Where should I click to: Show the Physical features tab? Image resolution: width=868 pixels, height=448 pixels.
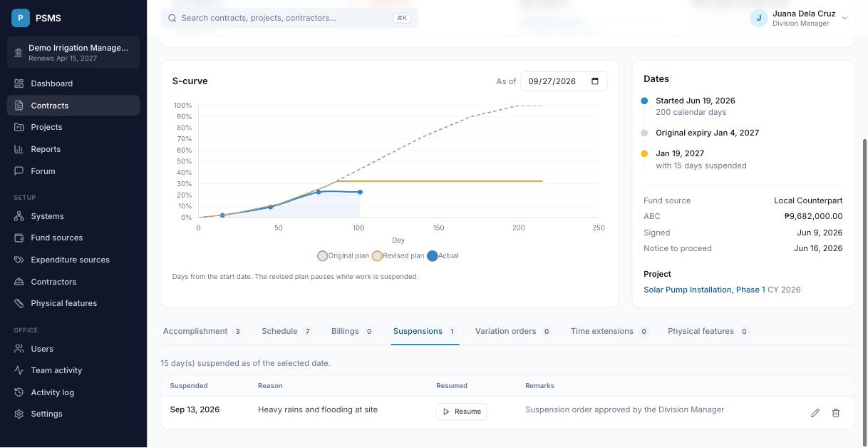(708, 331)
